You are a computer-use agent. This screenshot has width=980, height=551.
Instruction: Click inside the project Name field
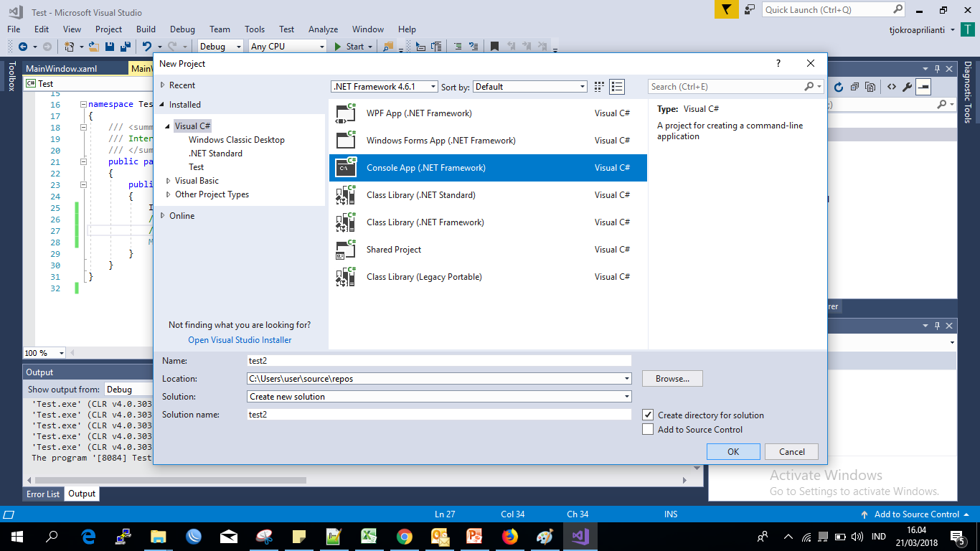point(438,360)
